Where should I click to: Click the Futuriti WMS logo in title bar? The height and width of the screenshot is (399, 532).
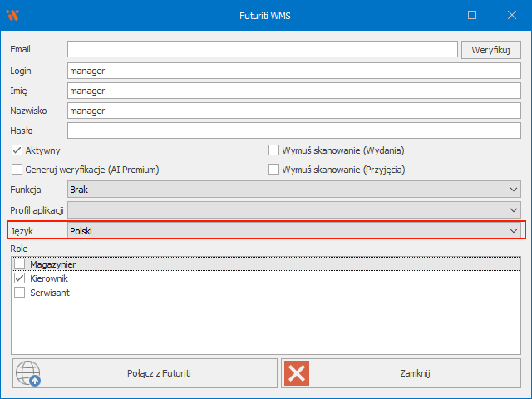(x=12, y=15)
